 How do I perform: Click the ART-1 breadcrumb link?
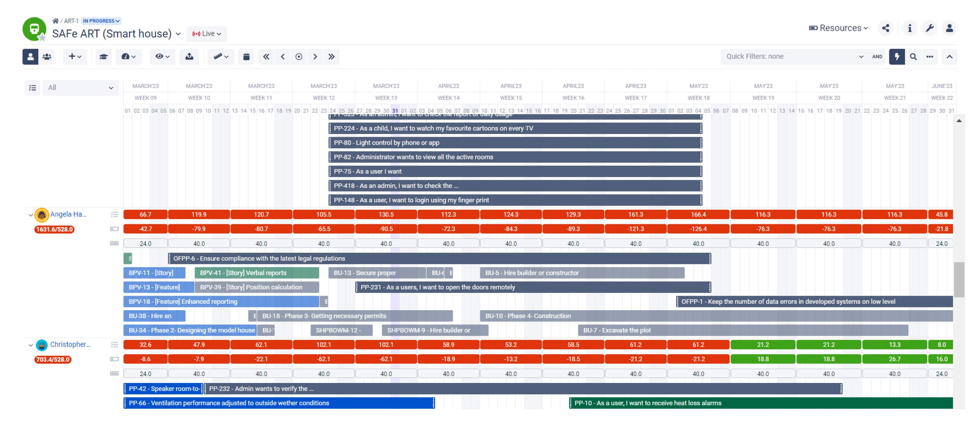[x=71, y=21]
